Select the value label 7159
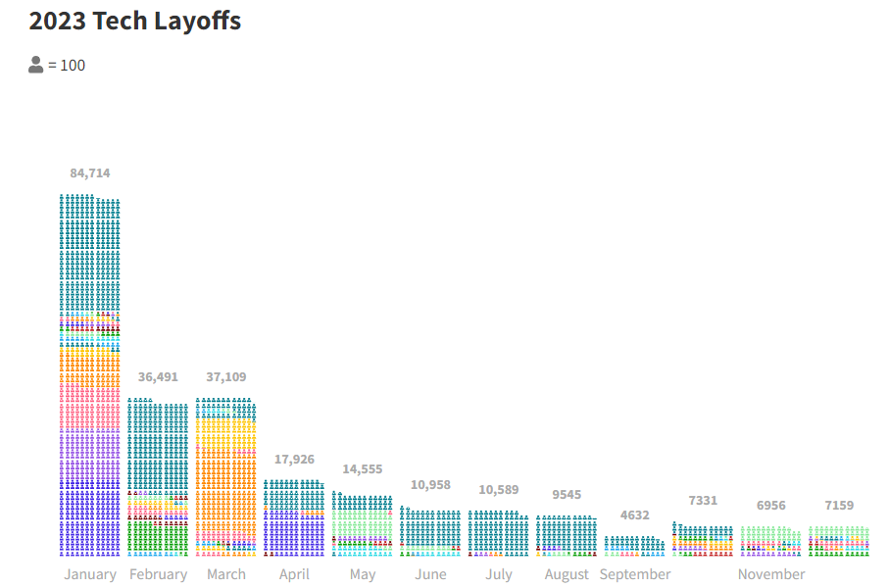 click(x=839, y=505)
